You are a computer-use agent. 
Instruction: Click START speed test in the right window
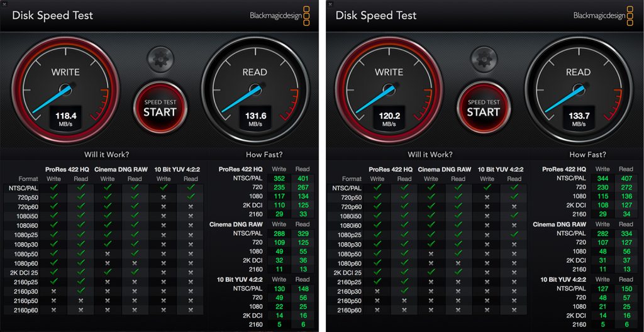(x=484, y=108)
